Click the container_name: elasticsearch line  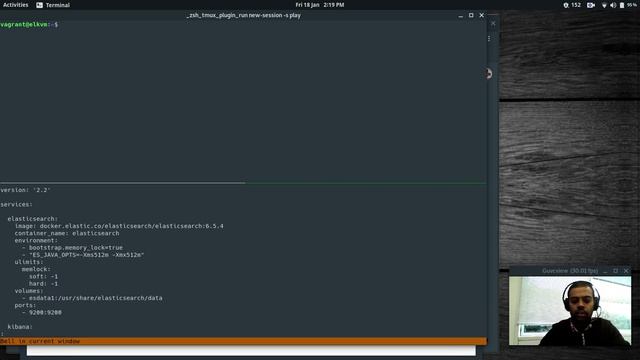[67, 233]
